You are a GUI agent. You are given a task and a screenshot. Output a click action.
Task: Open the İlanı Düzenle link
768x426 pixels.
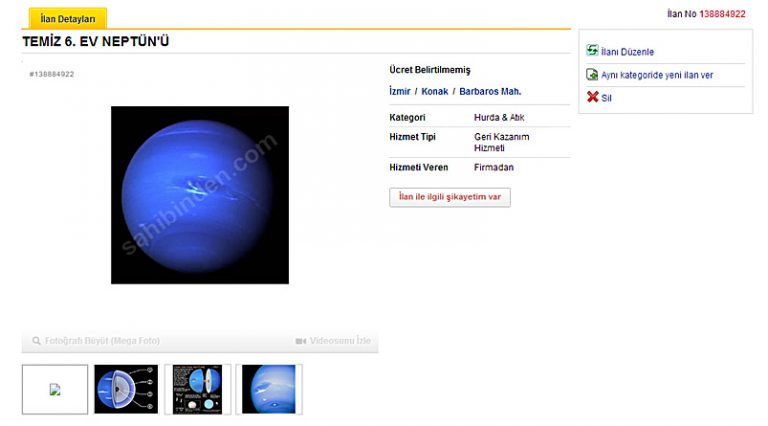point(627,52)
